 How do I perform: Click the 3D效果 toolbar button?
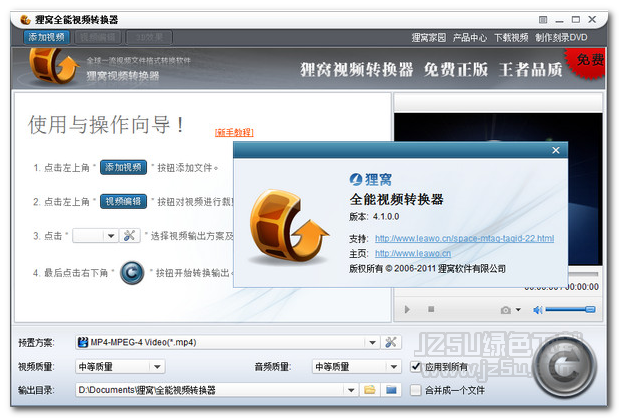[149, 37]
